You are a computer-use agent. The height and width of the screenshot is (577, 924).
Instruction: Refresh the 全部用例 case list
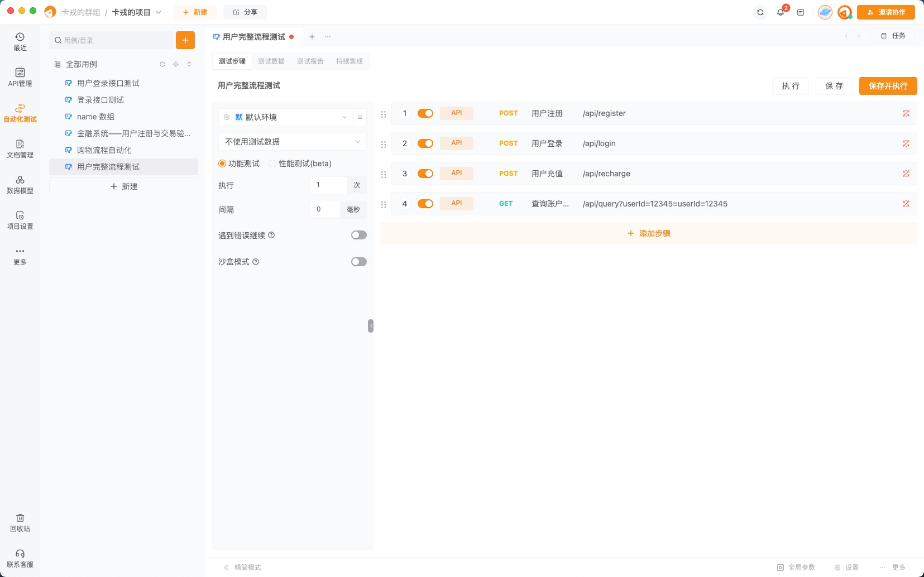coord(162,64)
